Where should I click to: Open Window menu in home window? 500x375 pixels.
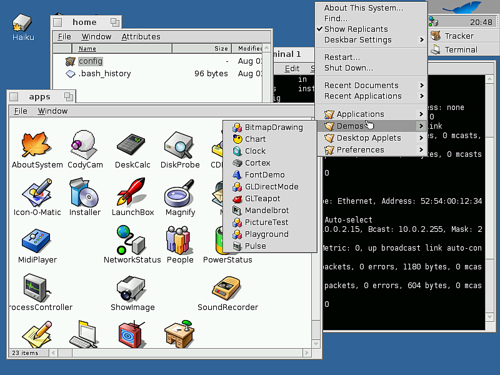pyautogui.click(x=96, y=37)
